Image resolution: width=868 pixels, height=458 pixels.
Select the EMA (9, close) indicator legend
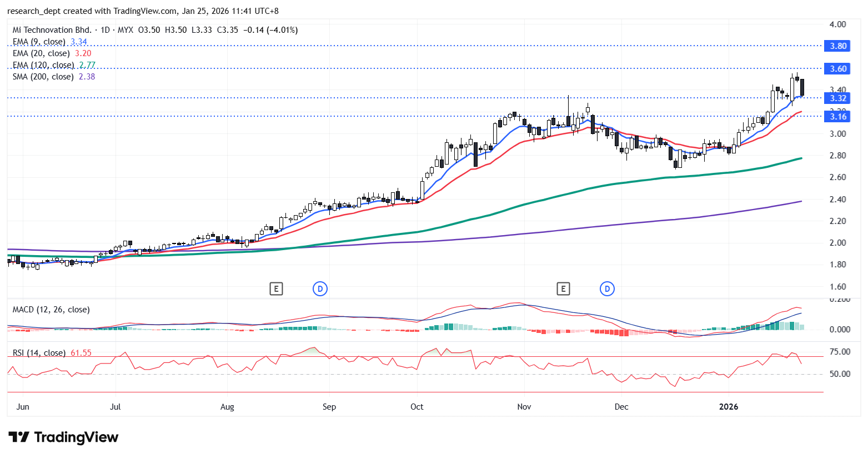click(x=39, y=42)
